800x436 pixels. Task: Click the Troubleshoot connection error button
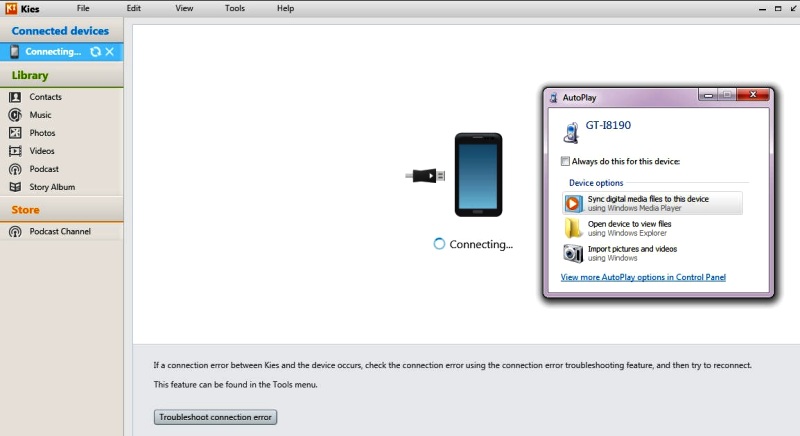215,417
